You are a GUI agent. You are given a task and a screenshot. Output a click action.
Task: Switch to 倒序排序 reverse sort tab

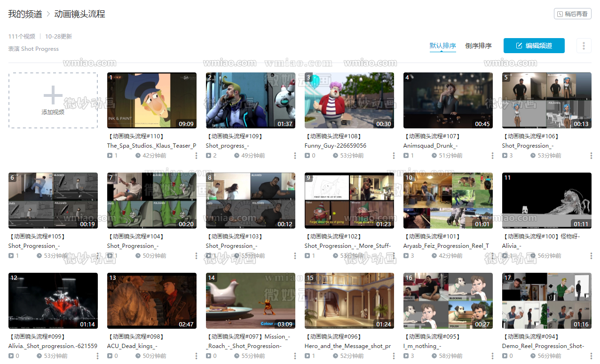pyautogui.click(x=478, y=46)
